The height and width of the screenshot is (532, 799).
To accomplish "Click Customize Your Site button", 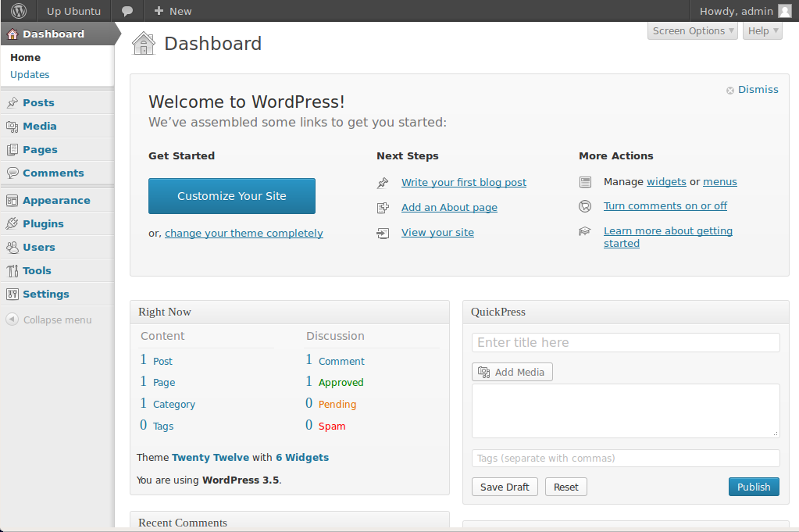I will pyautogui.click(x=232, y=196).
